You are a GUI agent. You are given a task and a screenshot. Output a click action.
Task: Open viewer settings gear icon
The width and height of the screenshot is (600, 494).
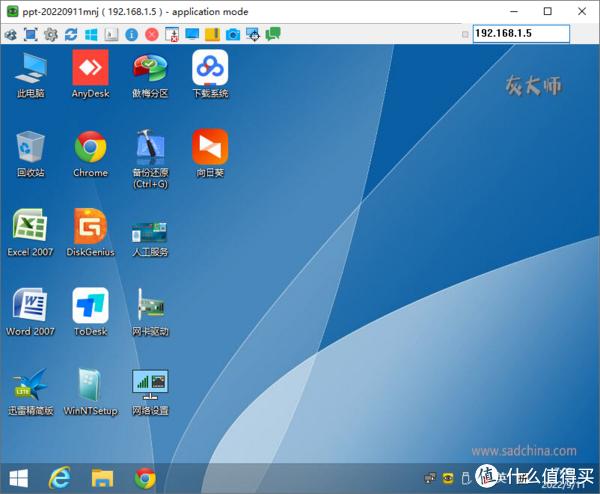tap(51, 35)
